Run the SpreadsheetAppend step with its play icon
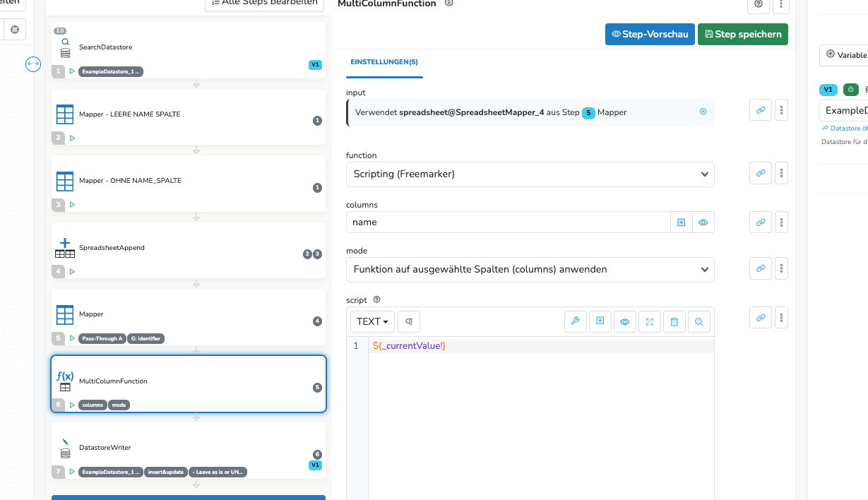868x500 pixels. [72, 271]
